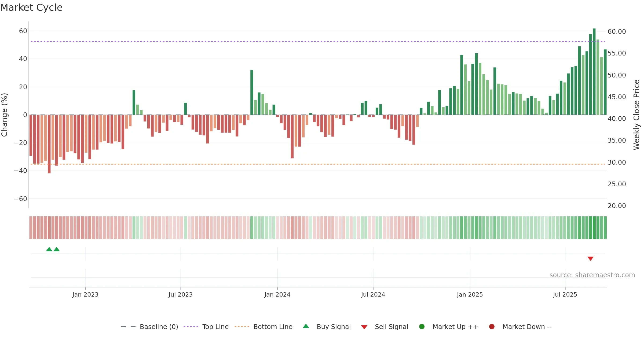Toggle the Top Line legend entry

206,327
